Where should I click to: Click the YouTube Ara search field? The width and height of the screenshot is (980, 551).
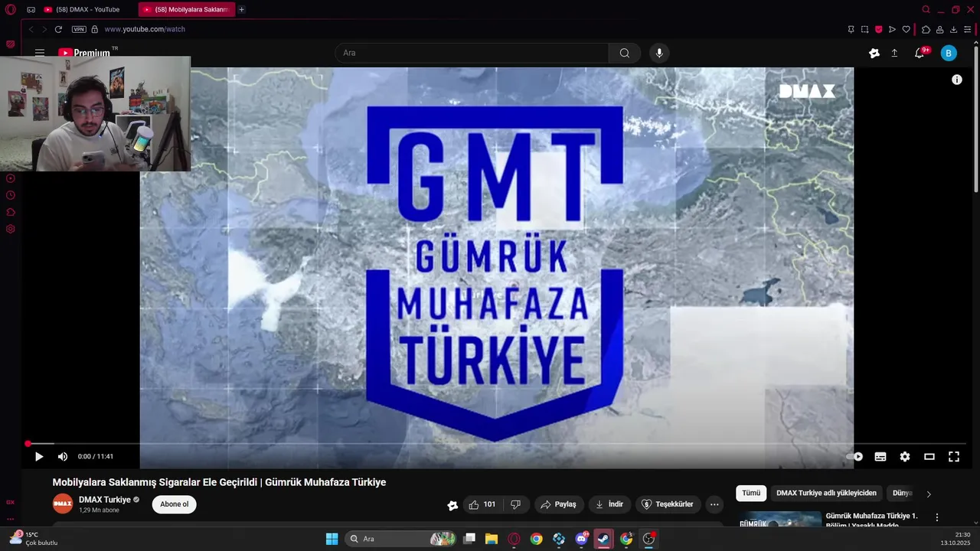472,53
